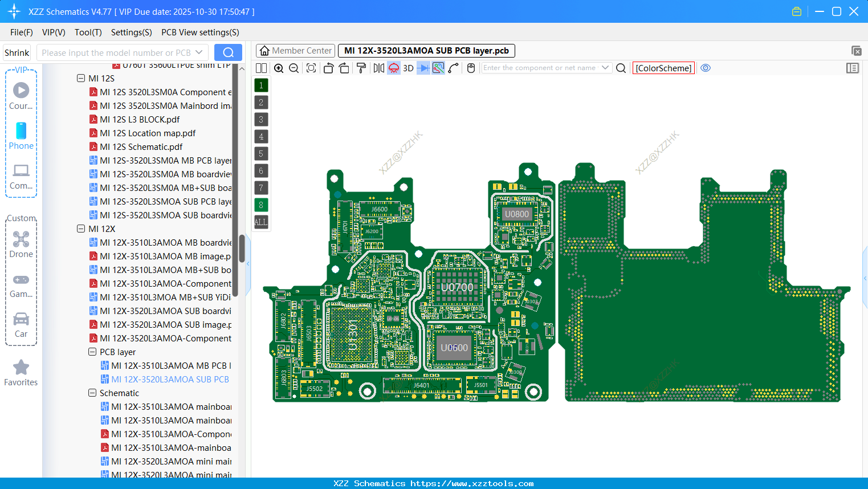
Task: Select the Zoom Out tool
Action: (x=293, y=68)
